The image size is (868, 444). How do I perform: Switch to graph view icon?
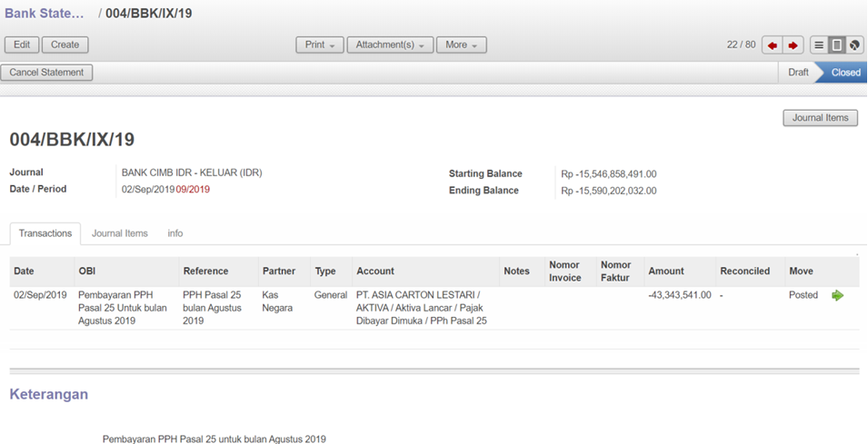(853, 45)
